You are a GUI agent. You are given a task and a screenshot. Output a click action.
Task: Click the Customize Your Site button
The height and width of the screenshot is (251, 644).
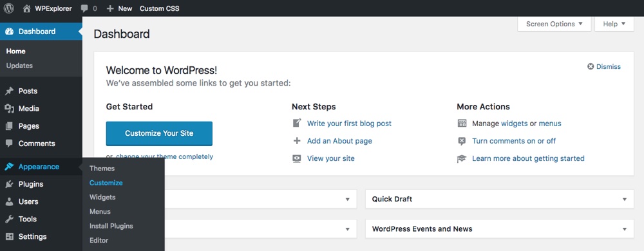point(159,133)
